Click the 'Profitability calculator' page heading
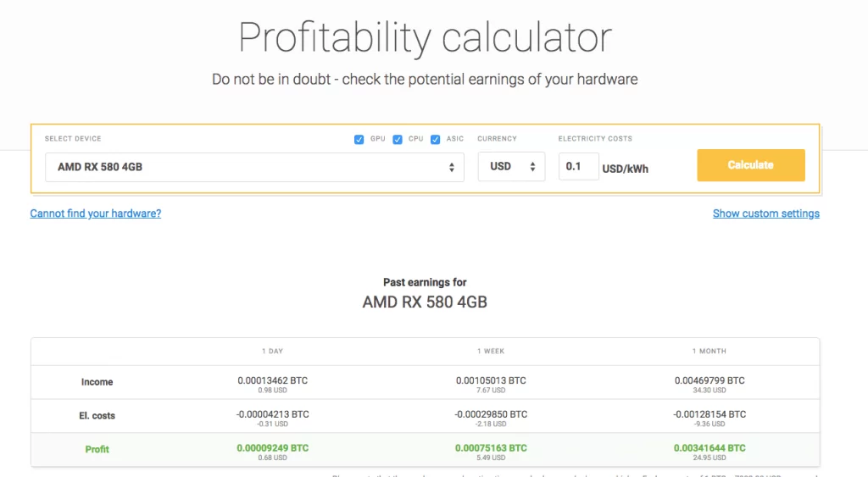Image resolution: width=868 pixels, height=477 pixels. [425, 38]
